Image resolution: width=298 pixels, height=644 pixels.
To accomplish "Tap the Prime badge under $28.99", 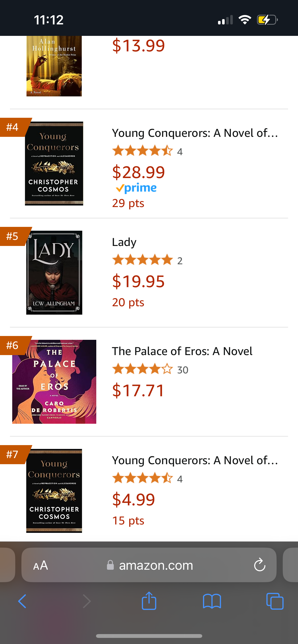I will [x=136, y=188].
